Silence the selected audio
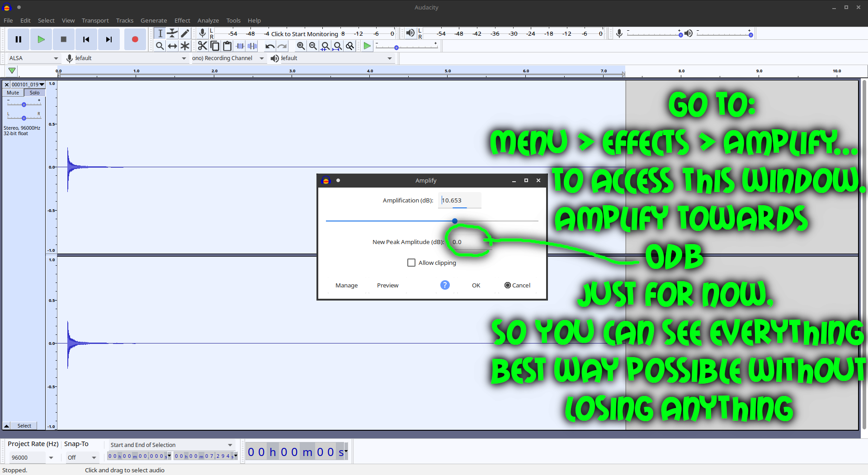Screen dimensions: 868x475 [252, 46]
